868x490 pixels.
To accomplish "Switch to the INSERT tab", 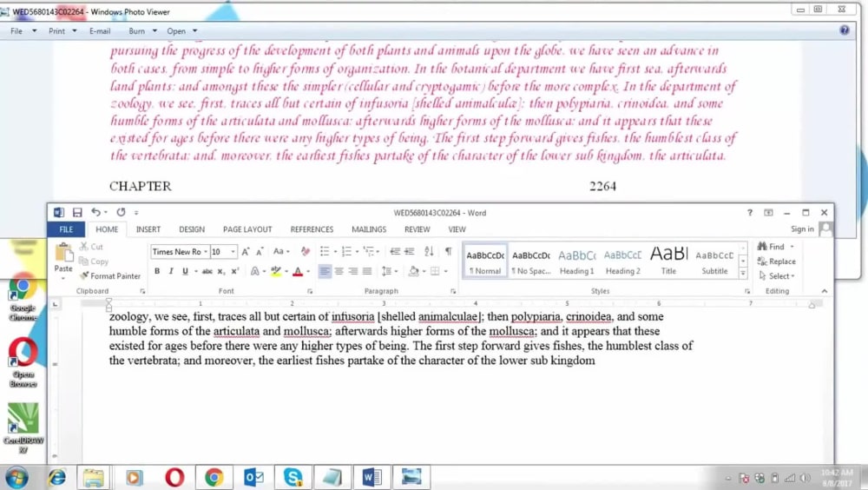I will pos(148,228).
